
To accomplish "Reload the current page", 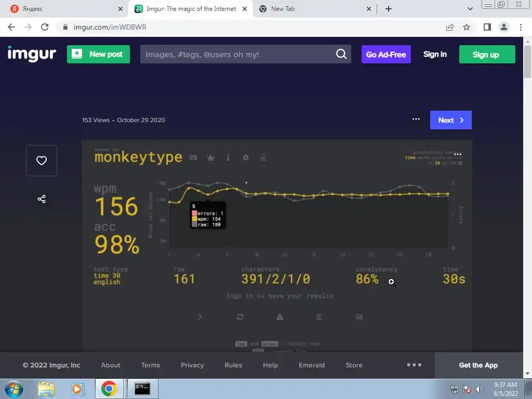I will click(x=45, y=27).
